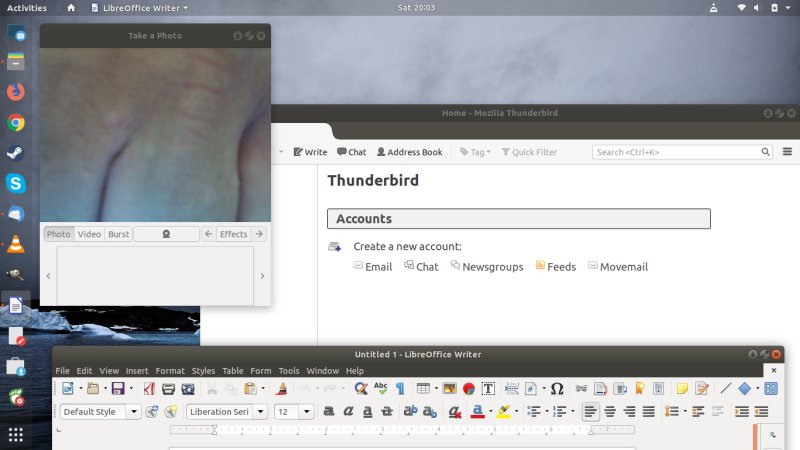Insert a chart in Writer
The width and height of the screenshot is (800, 450).
click(468, 388)
